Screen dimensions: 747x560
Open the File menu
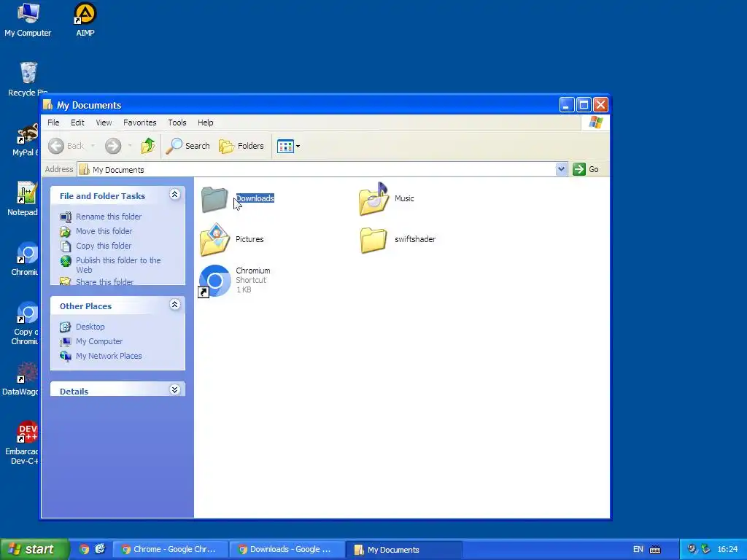tap(53, 122)
